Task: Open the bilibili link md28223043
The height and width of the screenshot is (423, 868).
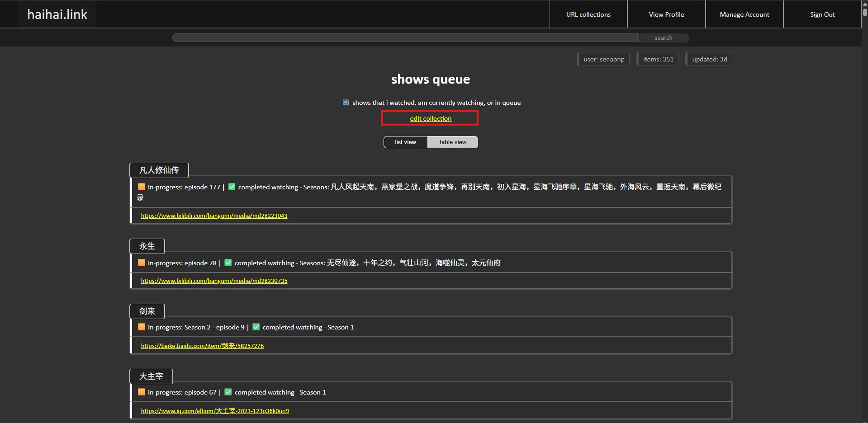Action: click(214, 216)
